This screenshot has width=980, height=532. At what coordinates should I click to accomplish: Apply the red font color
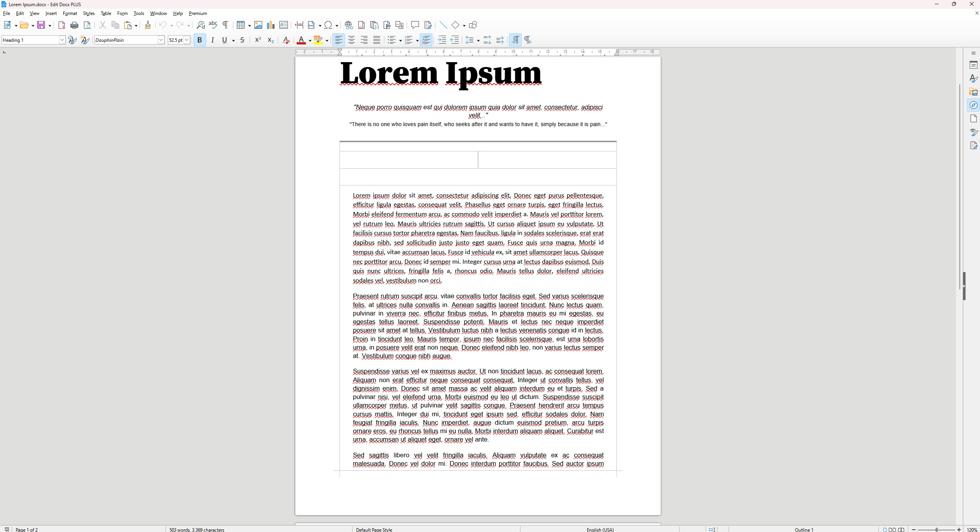click(301, 40)
